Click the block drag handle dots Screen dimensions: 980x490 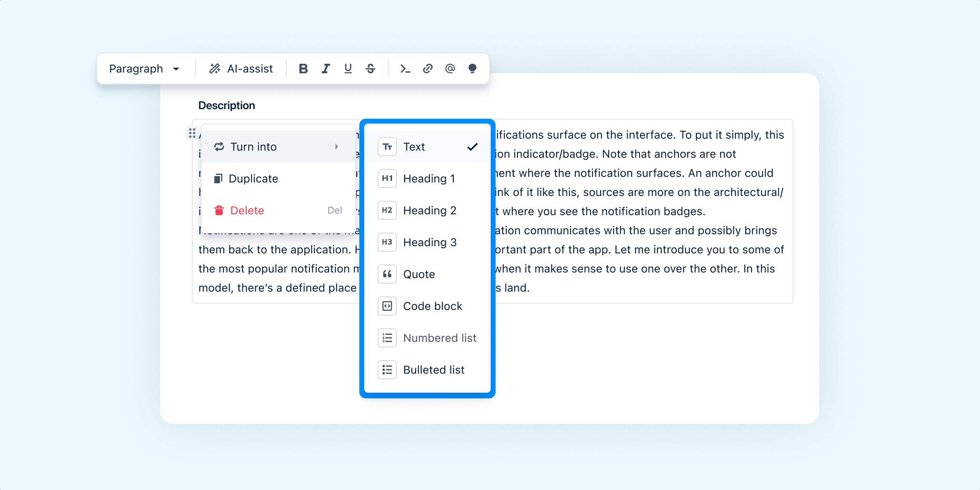(192, 133)
